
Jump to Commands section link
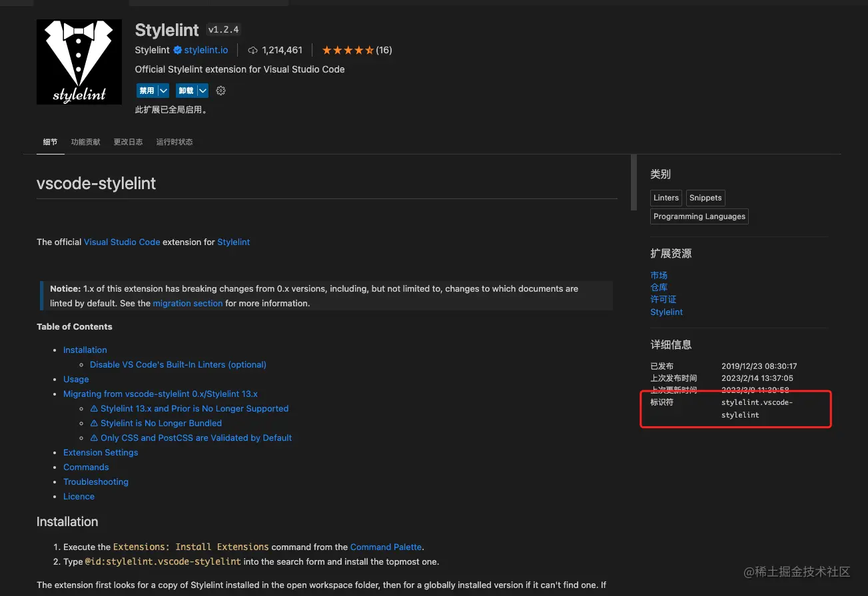(86, 467)
